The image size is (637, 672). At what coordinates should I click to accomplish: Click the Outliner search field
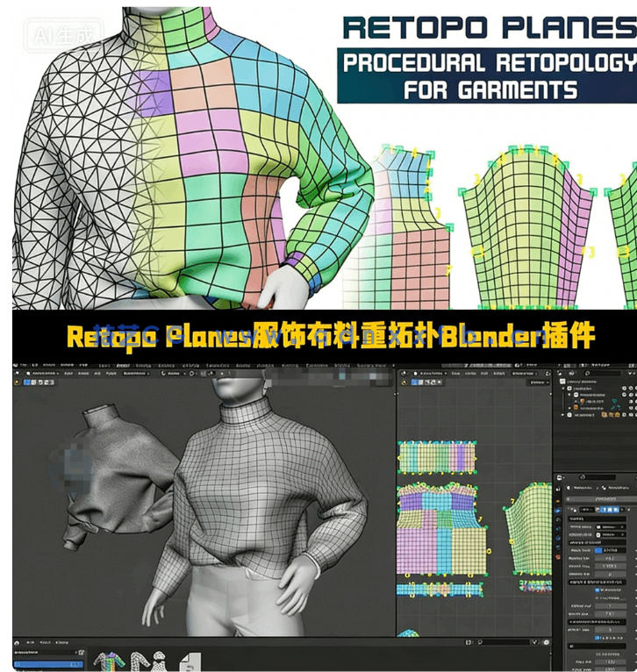[x=603, y=374]
